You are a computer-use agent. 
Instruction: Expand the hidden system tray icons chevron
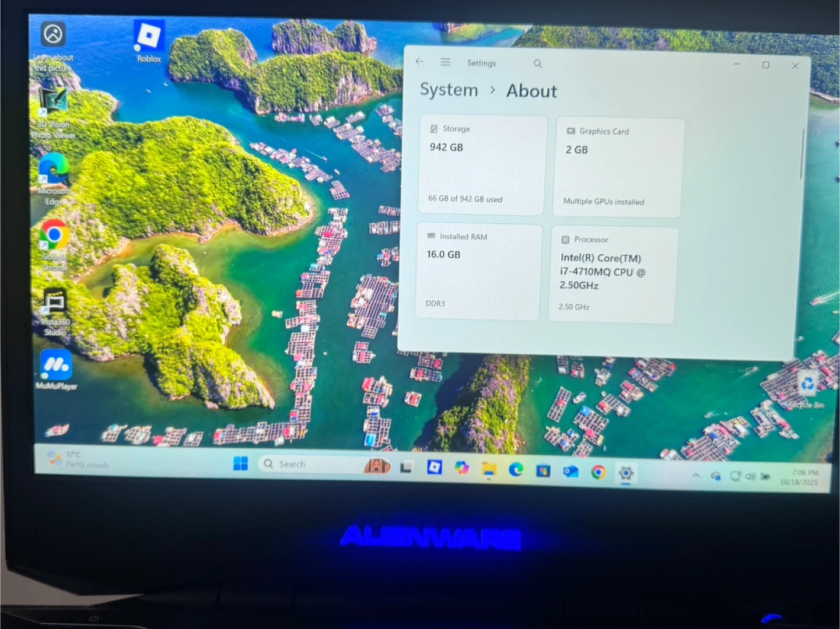point(695,476)
